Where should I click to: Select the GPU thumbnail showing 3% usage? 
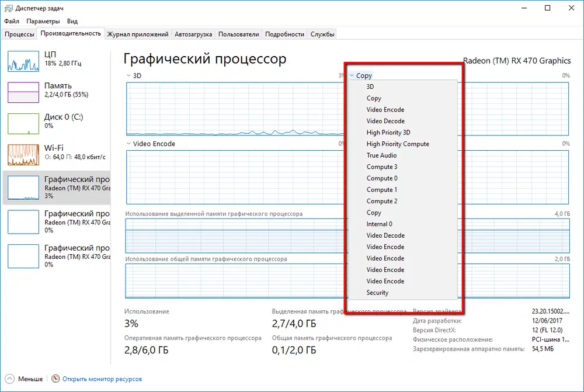(x=23, y=188)
